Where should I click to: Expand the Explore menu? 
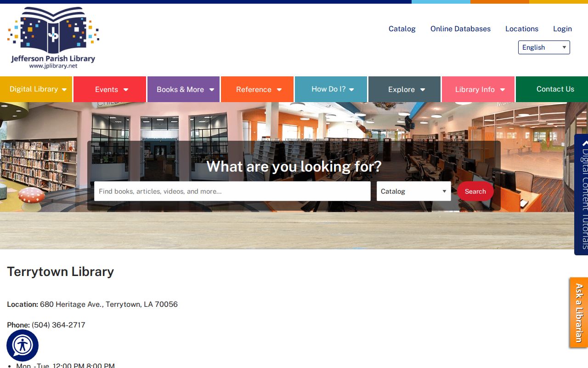coord(404,89)
